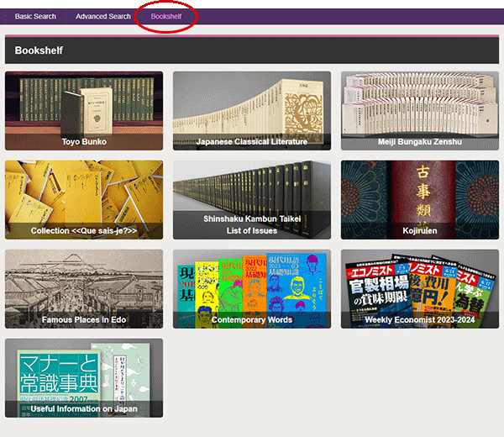Open the Shinshaku Kambun Taikei thumbnail
Image resolution: width=504 pixels, height=437 pixels.
252,189
